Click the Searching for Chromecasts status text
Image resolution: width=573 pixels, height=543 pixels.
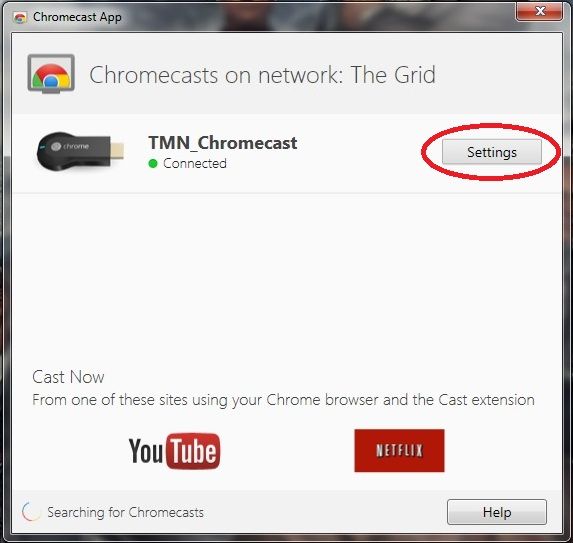[125, 512]
